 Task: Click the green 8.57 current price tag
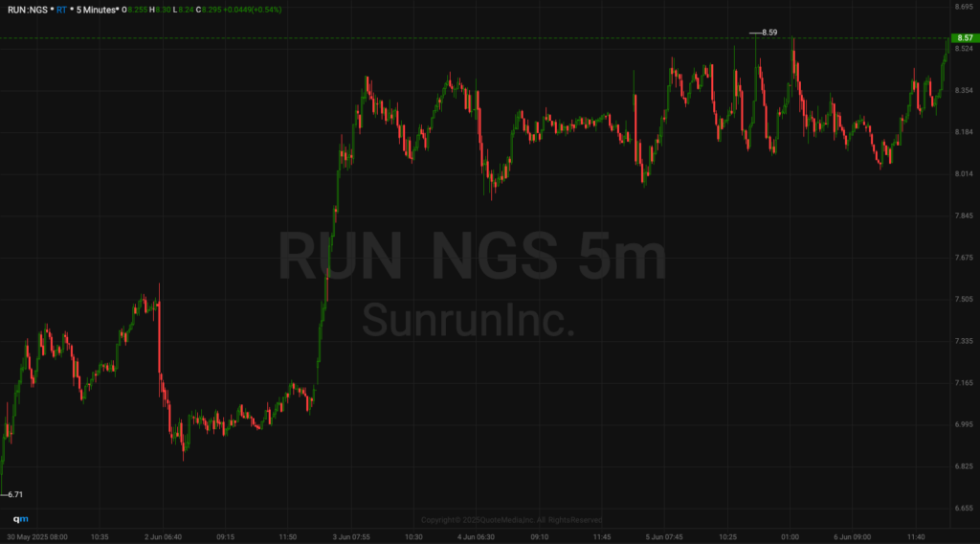[x=965, y=38]
